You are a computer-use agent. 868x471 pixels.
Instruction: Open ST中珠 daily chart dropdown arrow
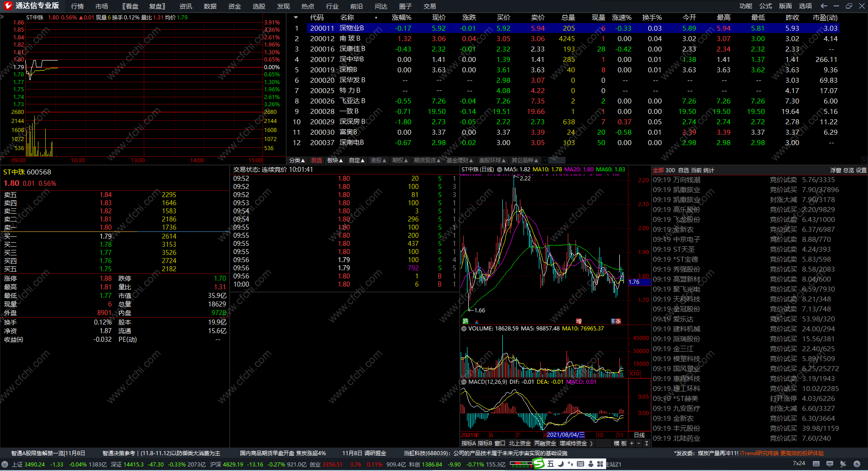click(x=500, y=170)
